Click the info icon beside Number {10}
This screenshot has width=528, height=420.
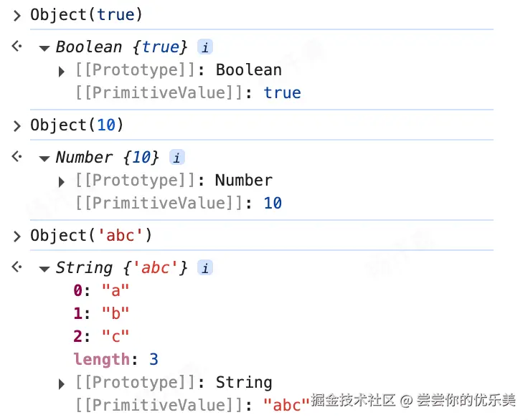pos(176,158)
